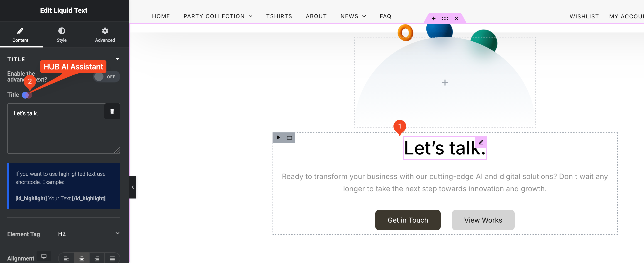Click the Get in Touch button
Screen dimensions: 644x263
(x=408, y=220)
